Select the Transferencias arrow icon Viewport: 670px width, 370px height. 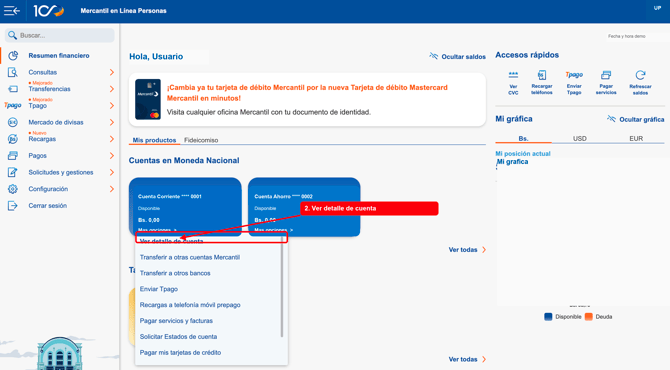[x=13, y=89]
